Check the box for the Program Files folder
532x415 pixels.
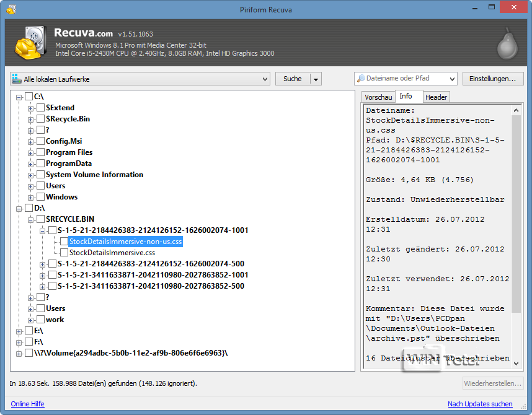pos(40,152)
